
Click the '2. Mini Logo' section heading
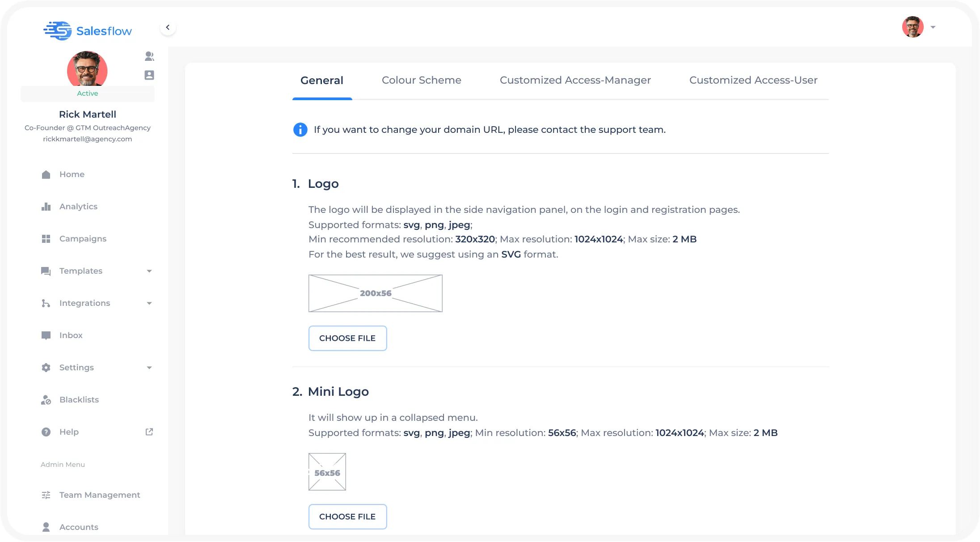tap(331, 392)
